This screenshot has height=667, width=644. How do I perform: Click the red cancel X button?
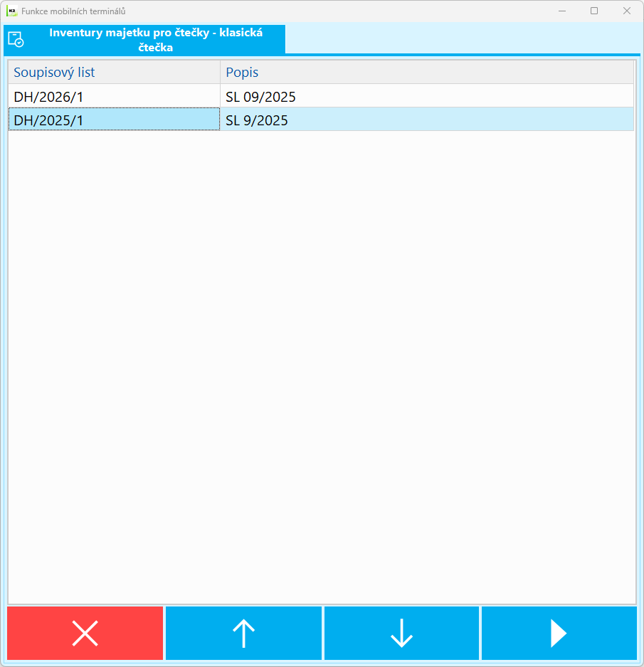(x=85, y=633)
